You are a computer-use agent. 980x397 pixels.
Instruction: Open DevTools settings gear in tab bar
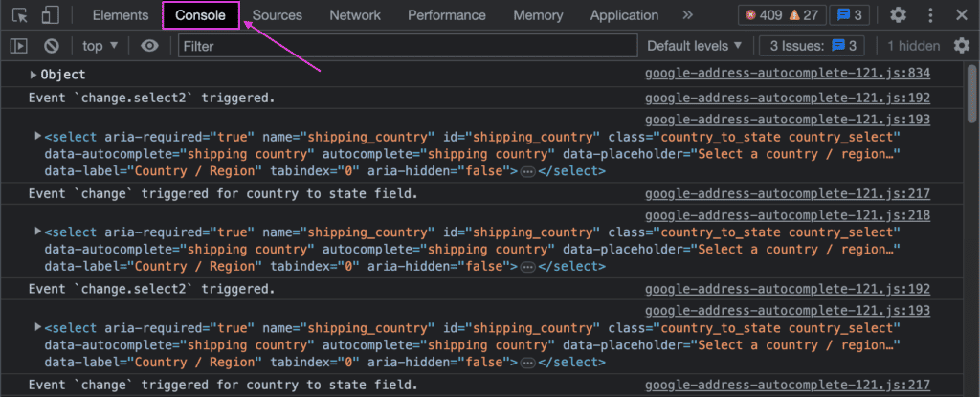(x=898, y=15)
